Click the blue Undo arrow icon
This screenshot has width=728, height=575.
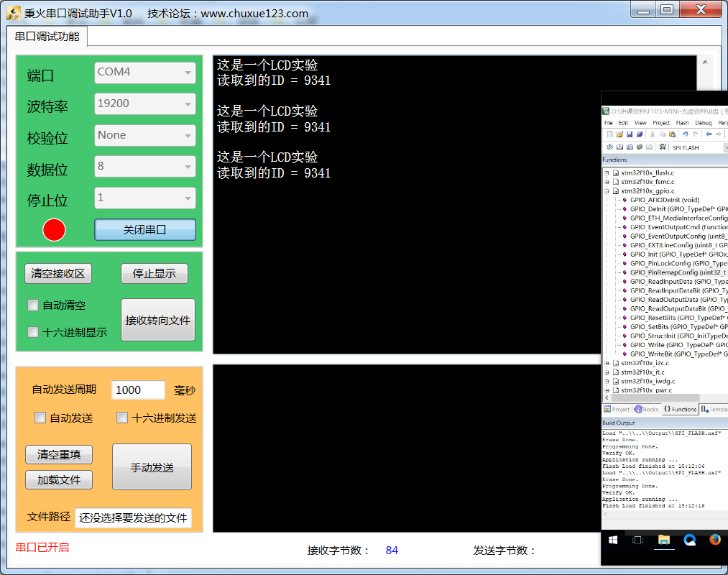coord(686,134)
